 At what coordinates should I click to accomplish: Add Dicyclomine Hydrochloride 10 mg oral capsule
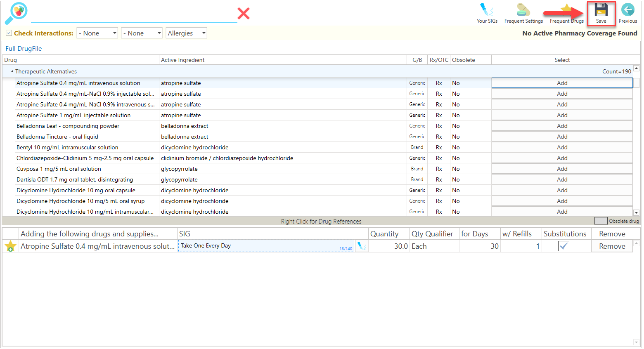click(562, 190)
